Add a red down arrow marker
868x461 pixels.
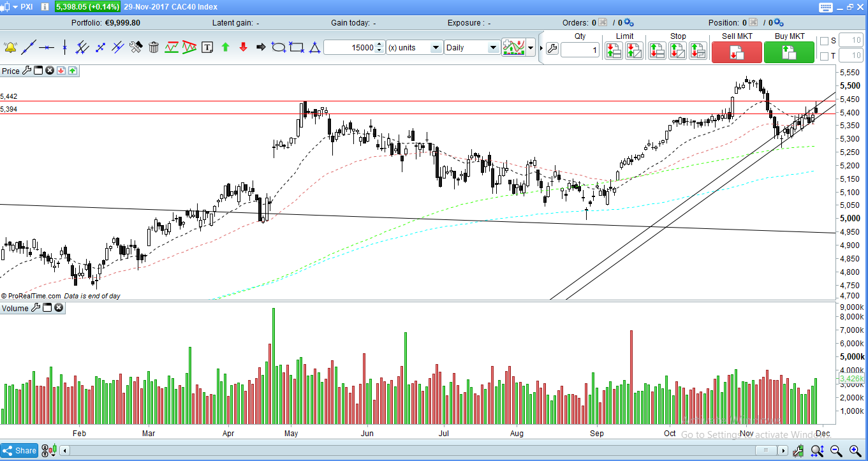(x=243, y=47)
